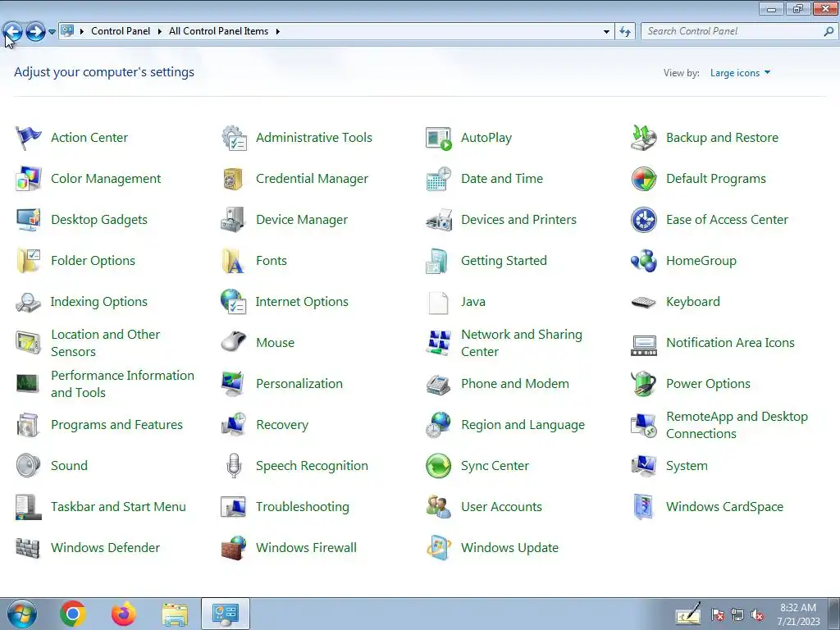Open the HomeGroup spheres icon
The height and width of the screenshot is (630, 840).
click(x=643, y=261)
